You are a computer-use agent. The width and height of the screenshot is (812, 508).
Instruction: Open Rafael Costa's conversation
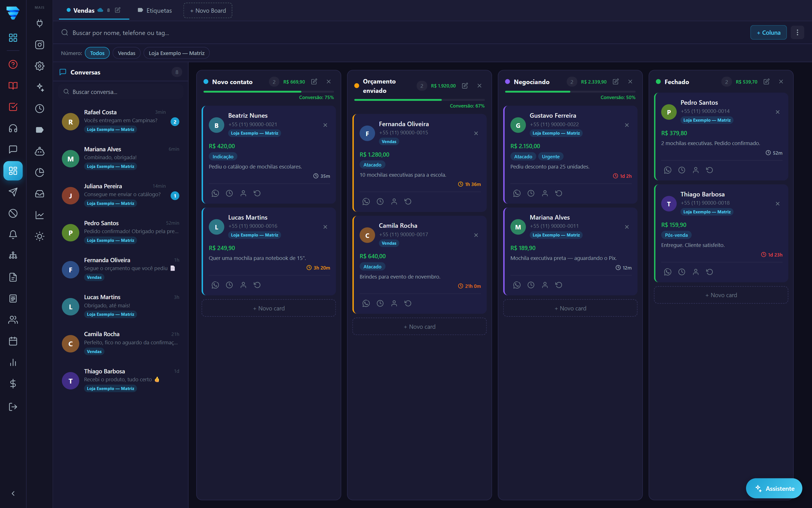coord(120,121)
